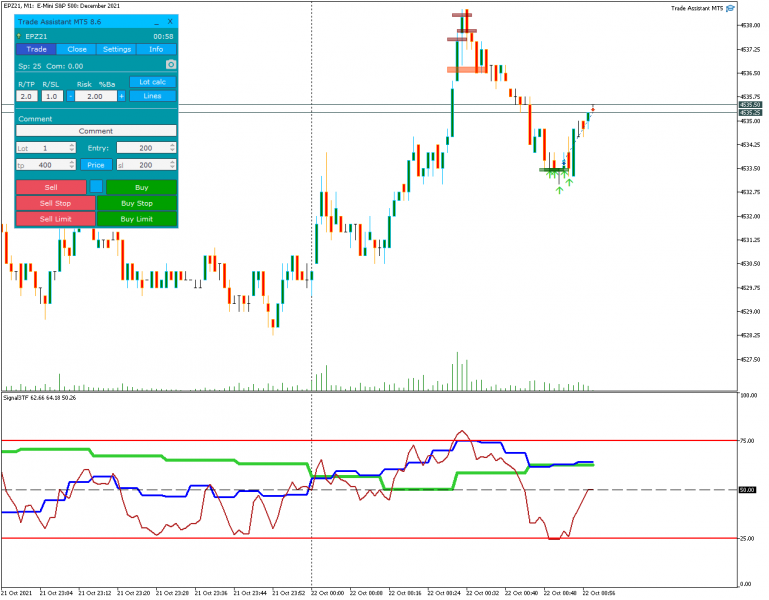Place a Sell Stop order

[x=55, y=203]
